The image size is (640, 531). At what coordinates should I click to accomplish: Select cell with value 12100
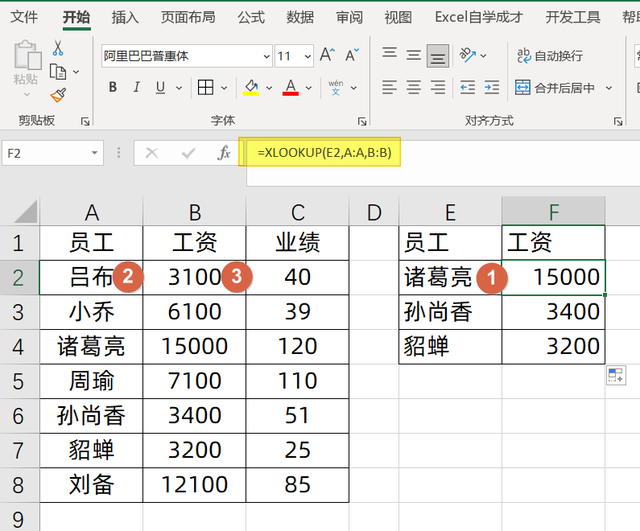click(x=194, y=485)
